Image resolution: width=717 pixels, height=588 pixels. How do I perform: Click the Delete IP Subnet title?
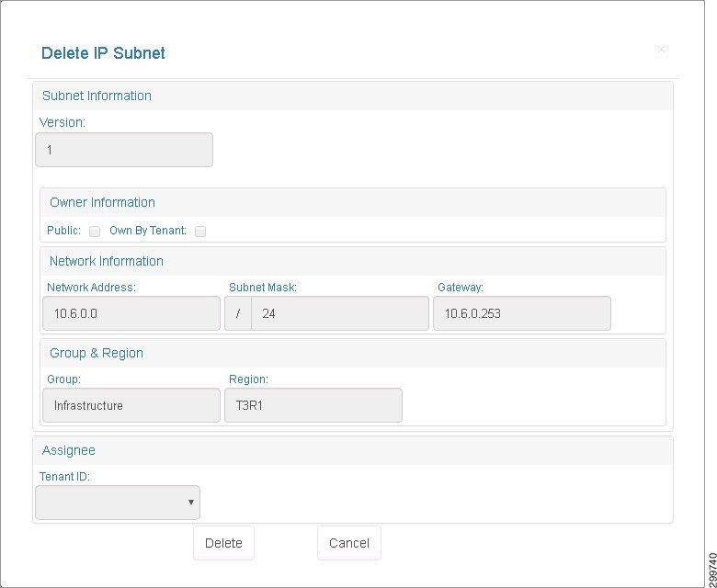pyautogui.click(x=103, y=53)
